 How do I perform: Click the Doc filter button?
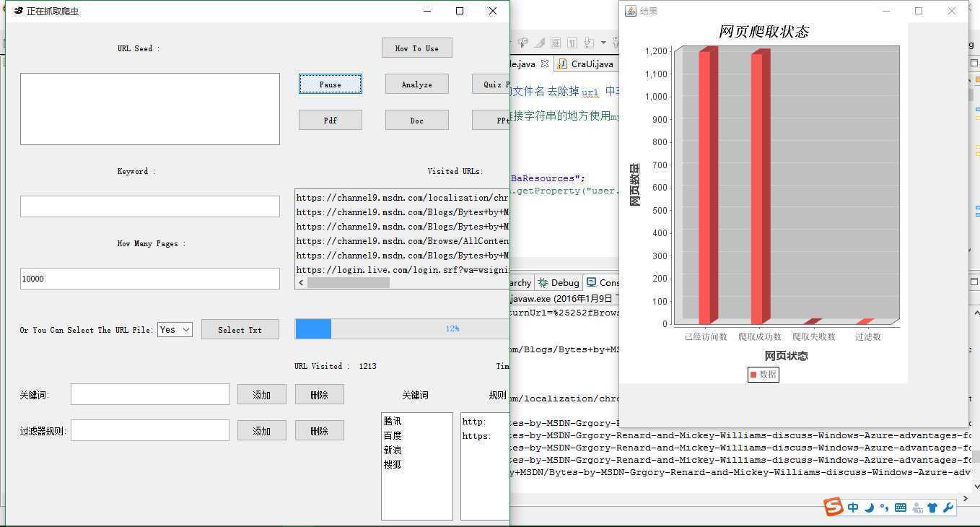[x=417, y=120]
